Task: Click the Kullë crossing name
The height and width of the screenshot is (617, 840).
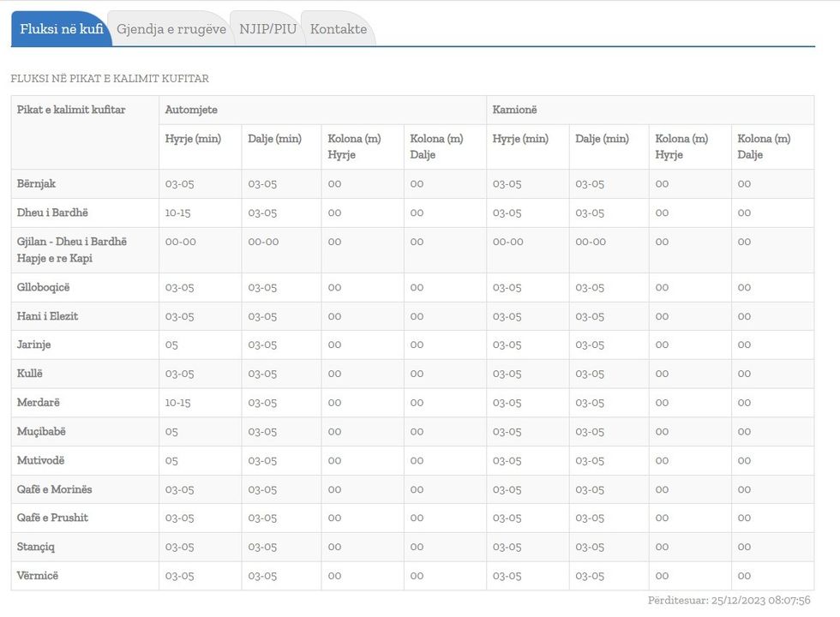Action: (30, 374)
